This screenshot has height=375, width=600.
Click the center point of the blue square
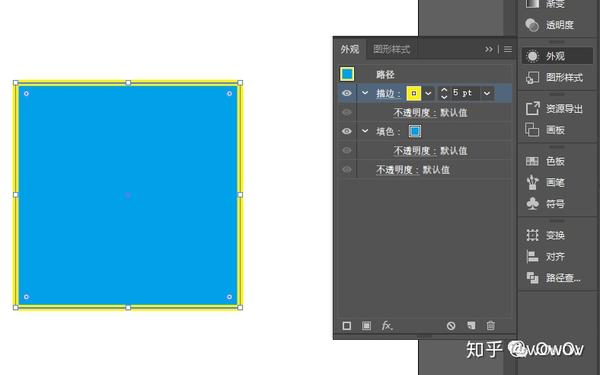click(x=128, y=195)
